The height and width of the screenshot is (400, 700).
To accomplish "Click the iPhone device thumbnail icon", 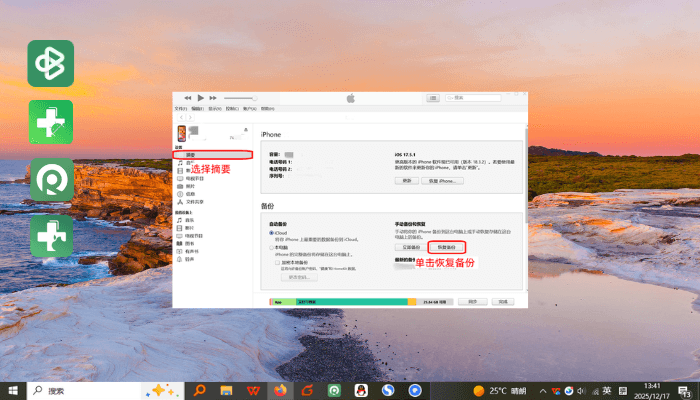I will [x=182, y=133].
